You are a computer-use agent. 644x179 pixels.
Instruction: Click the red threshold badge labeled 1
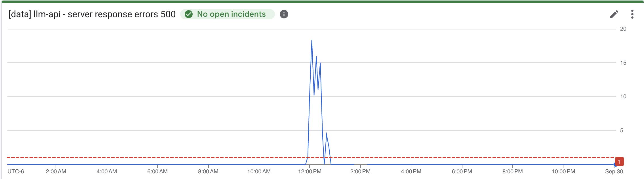click(619, 161)
